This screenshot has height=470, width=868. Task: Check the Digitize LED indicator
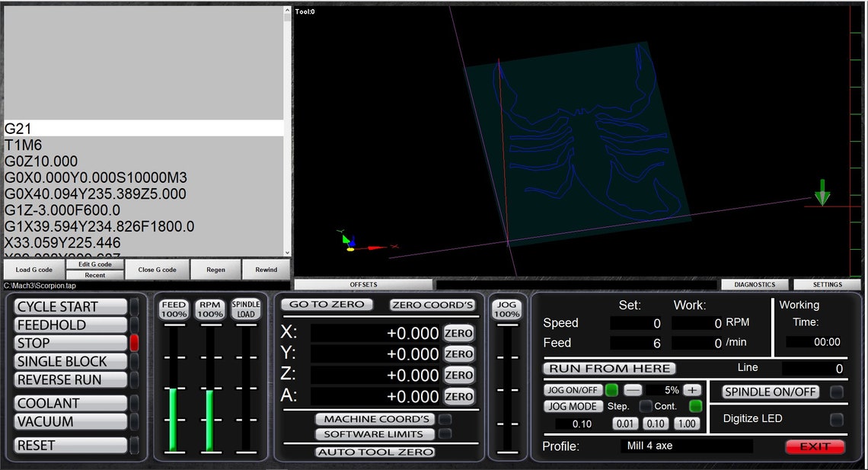coord(834,418)
